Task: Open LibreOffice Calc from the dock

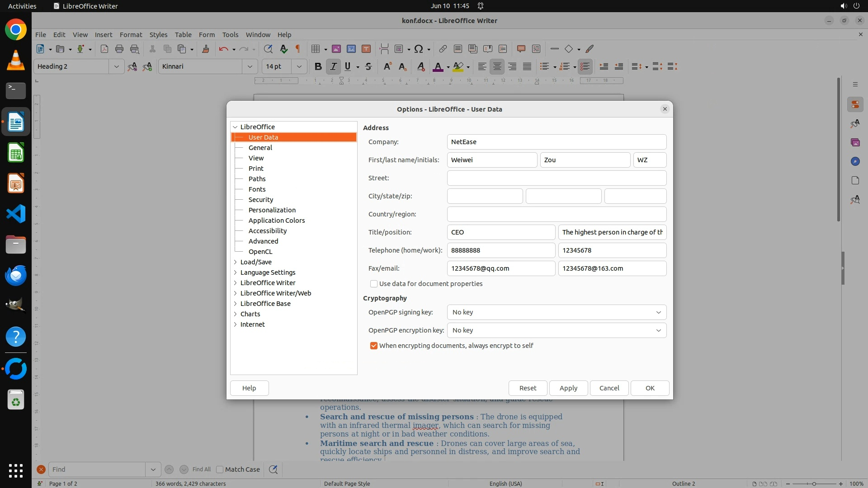Action: [16, 153]
